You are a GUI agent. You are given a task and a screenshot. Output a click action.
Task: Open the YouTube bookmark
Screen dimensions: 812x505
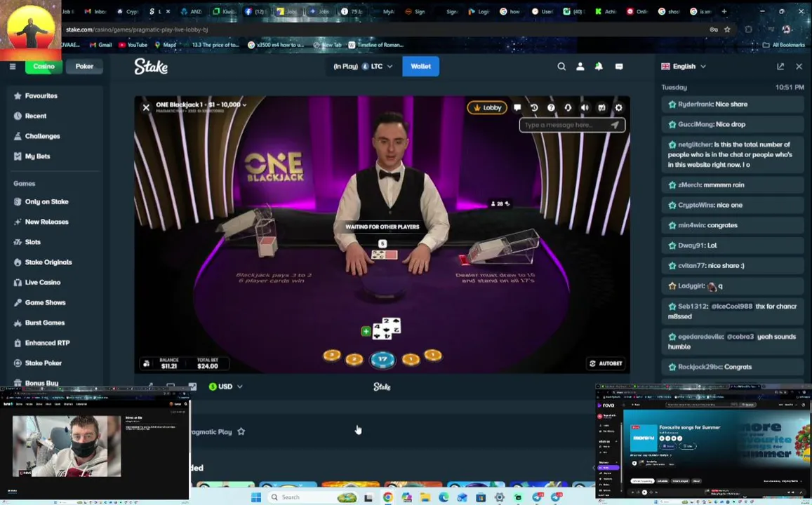[133, 45]
